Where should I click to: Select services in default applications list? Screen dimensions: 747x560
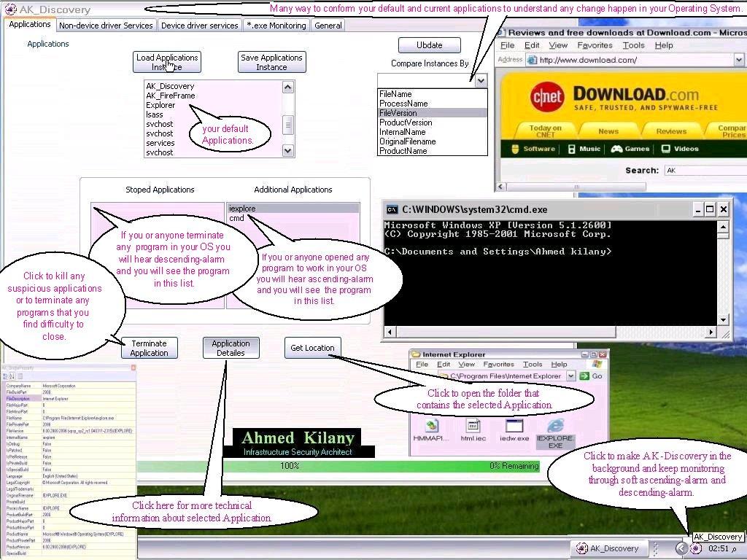pos(160,143)
